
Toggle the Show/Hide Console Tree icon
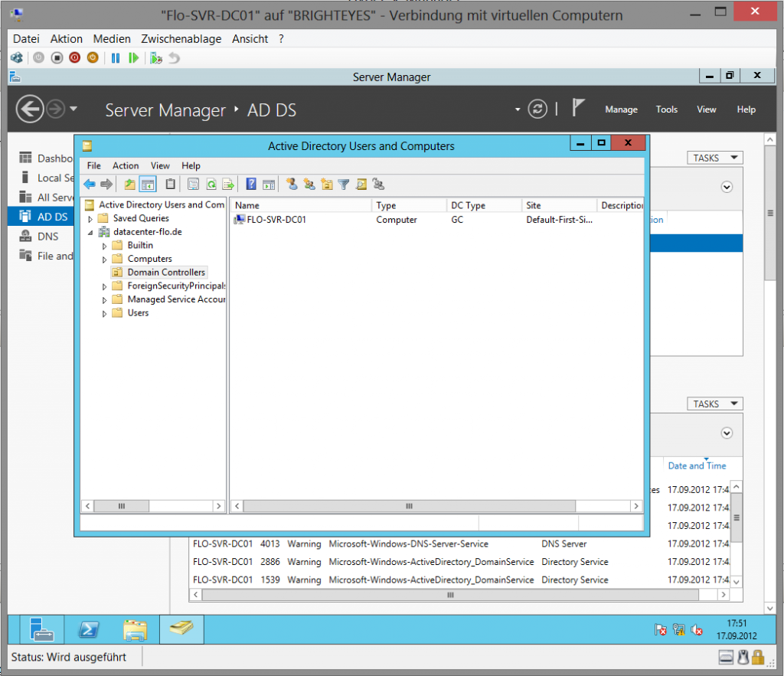148,185
